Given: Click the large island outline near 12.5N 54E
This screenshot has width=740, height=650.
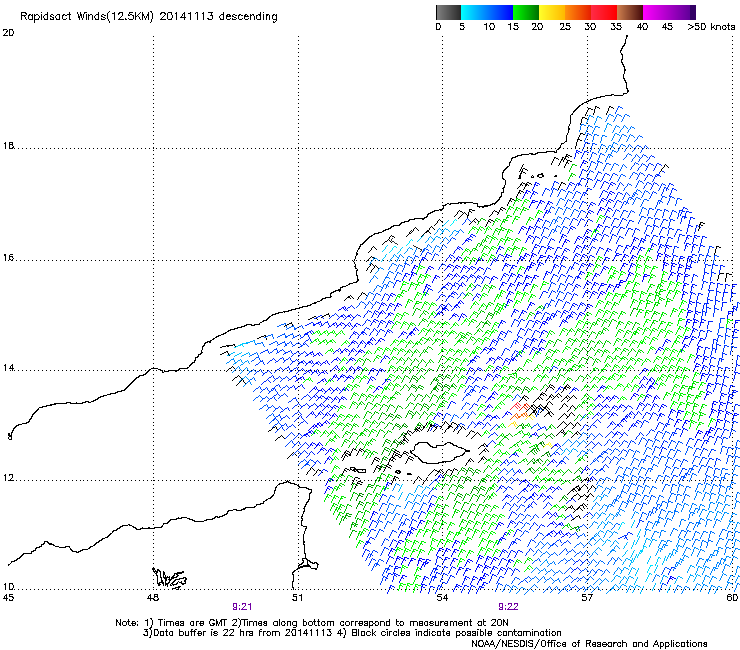Looking at the screenshot, I should point(440,452).
